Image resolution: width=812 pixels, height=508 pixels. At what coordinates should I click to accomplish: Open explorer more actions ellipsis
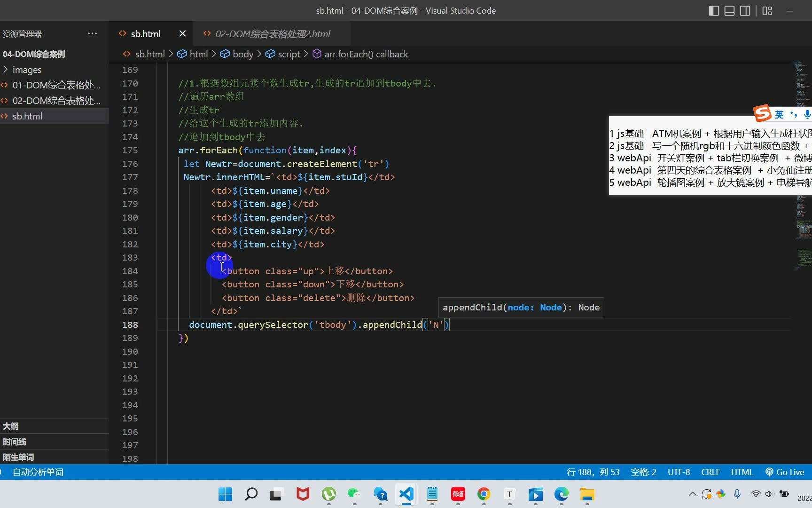coord(92,33)
